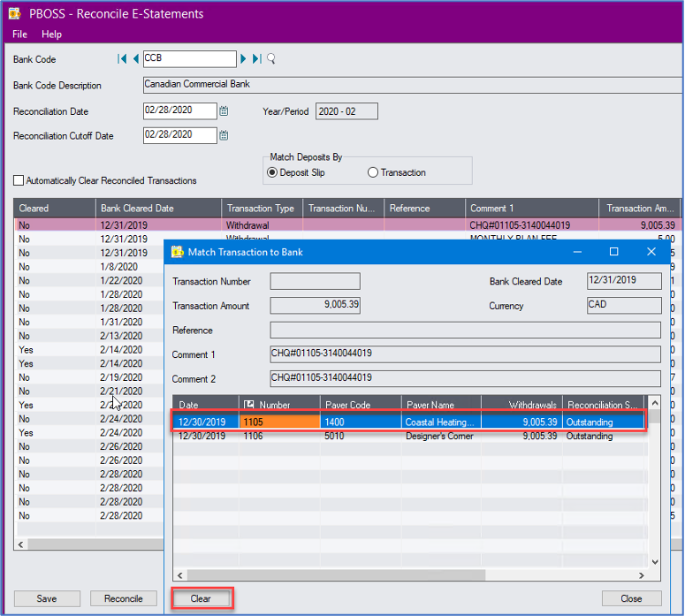This screenshot has height=616, width=685.
Task: Open the Help menu
Action: (51, 34)
